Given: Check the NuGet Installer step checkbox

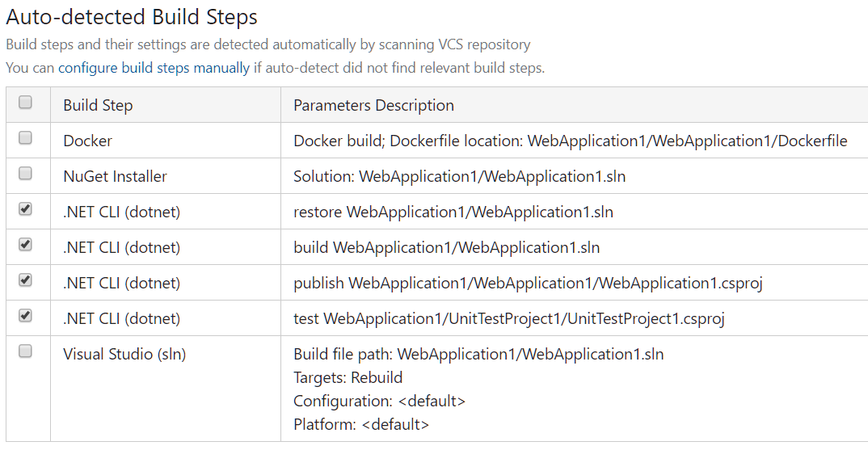Looking at the screenshot, I should 25,174.
